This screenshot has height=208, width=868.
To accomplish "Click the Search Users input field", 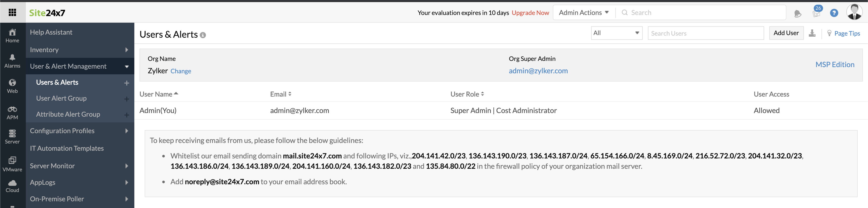I will (x=705, y=33).
